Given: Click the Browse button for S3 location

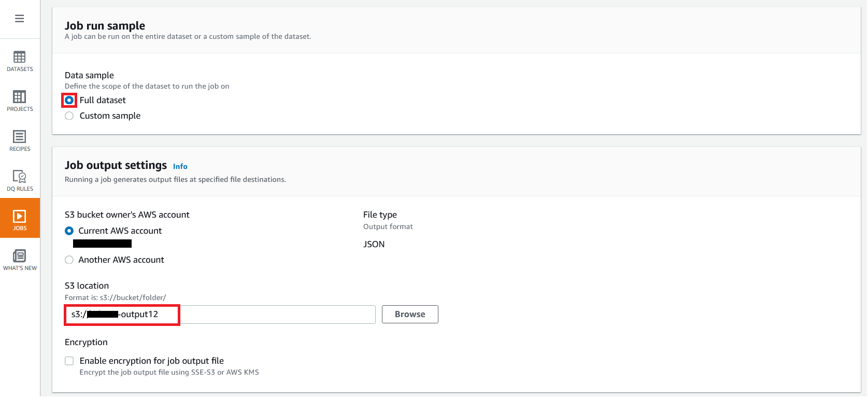Looking at the screenshot, I should [409, 315].
